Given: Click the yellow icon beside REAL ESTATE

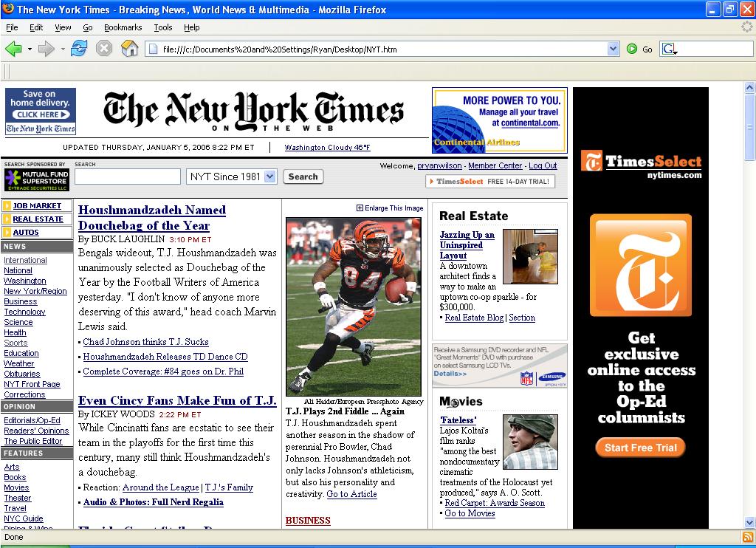Looking at the screenshot, I should coord(7,219).
